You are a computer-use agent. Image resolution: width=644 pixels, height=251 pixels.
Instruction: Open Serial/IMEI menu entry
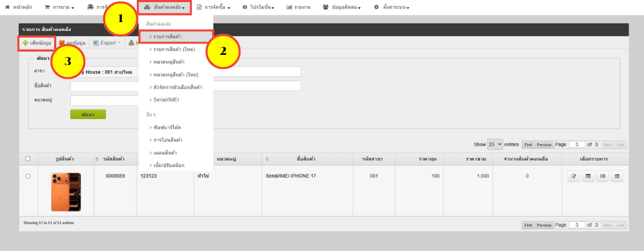pos(163,99)
